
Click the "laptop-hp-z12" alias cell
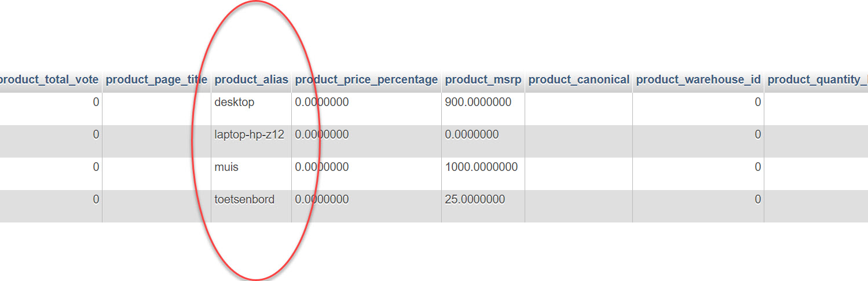[249, 135]
